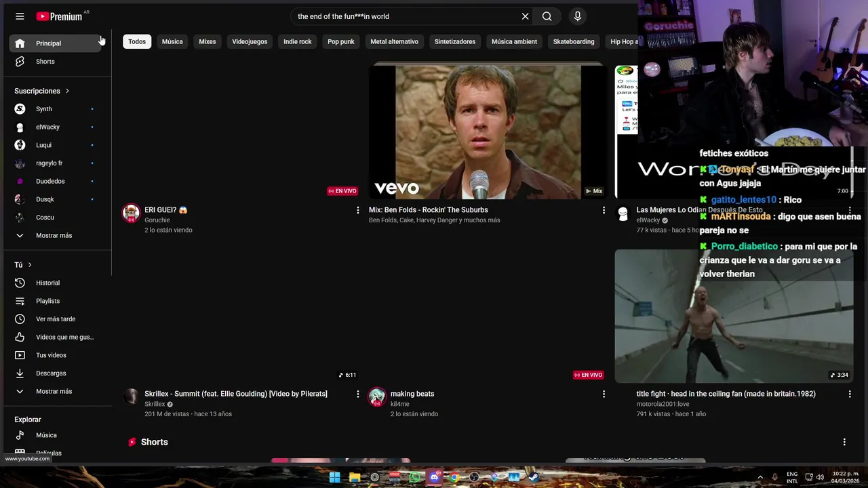
Task: Open Playlists in sidebar
Action: point(56,301)
